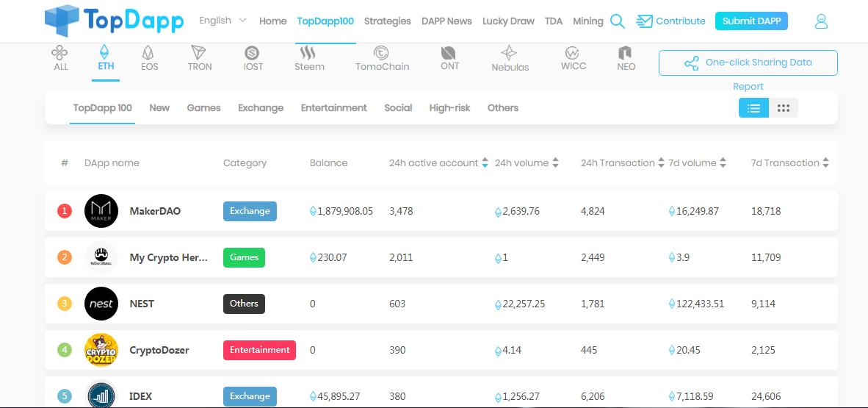Open the MakerDAO logo
868x408 pixels.
point(101,211)
